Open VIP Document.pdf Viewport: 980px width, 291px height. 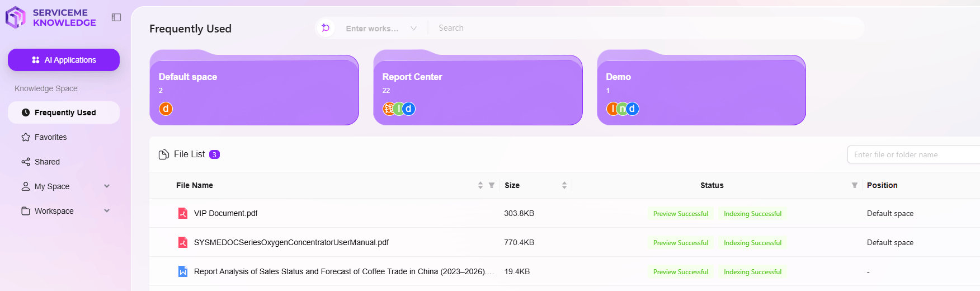(225, 213)
